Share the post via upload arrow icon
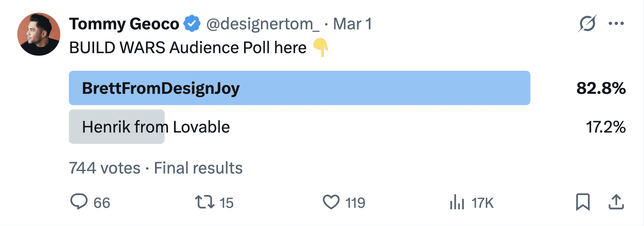Screen dimensions: 644x226 tap(616, 202)
